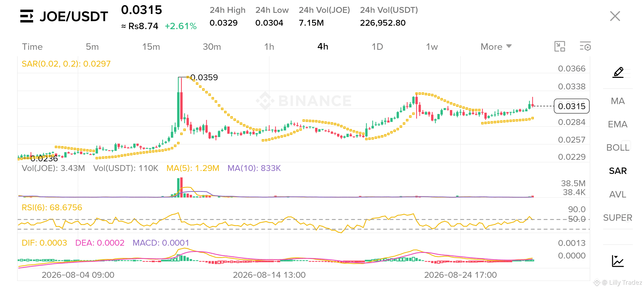The image size is (644, 289).
Task: Click the 0.0236 low price marker
Action: click(44, 159)
